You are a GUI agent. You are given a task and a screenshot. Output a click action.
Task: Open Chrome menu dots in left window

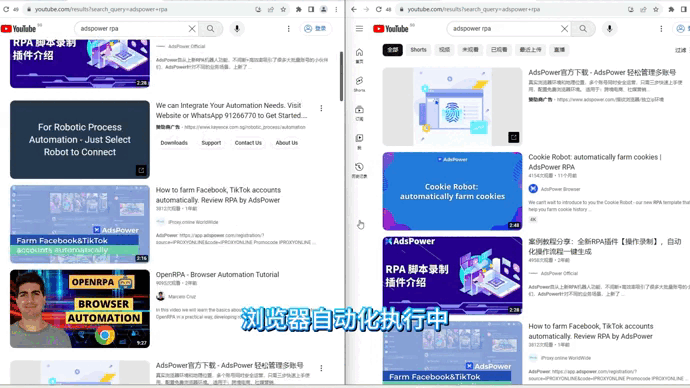pyautogui.click(x=336, y=9)
